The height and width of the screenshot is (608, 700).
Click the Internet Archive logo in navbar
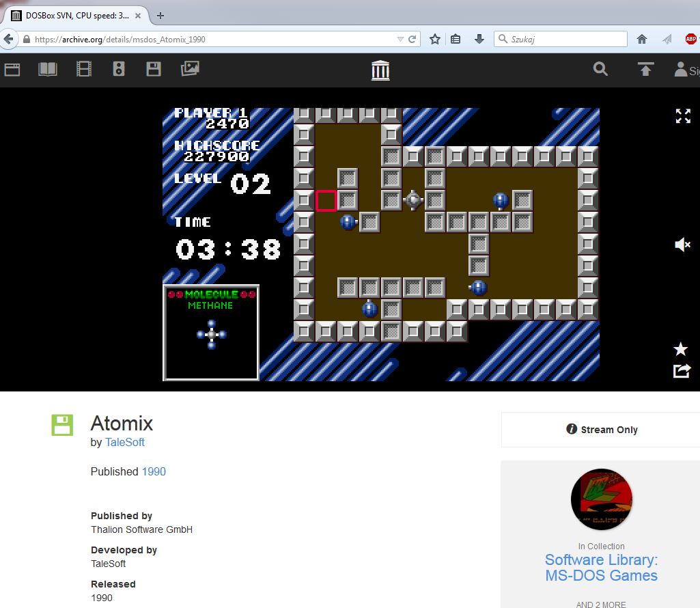tap(380, 70)
